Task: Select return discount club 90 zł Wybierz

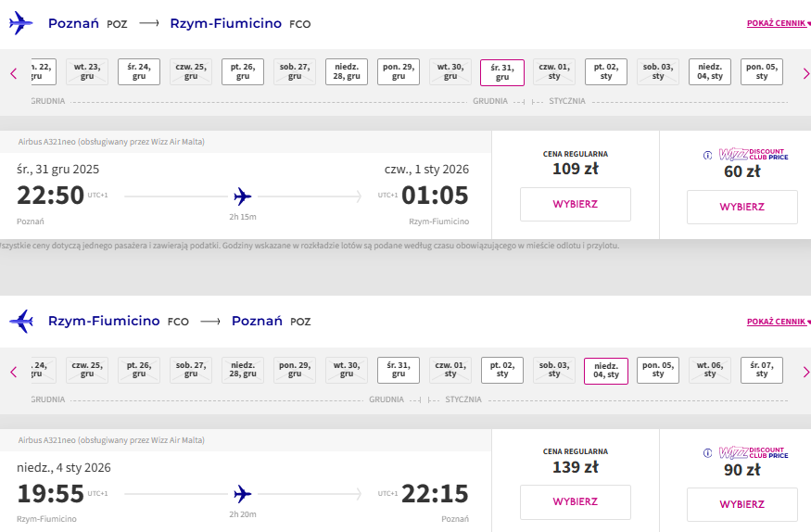Action: (742, 504)
